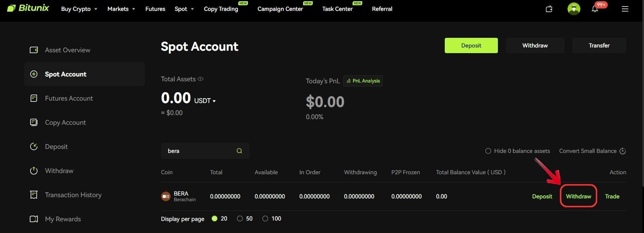Select 100 items per page
Screen dimensions: 644x233
point(265,219)
